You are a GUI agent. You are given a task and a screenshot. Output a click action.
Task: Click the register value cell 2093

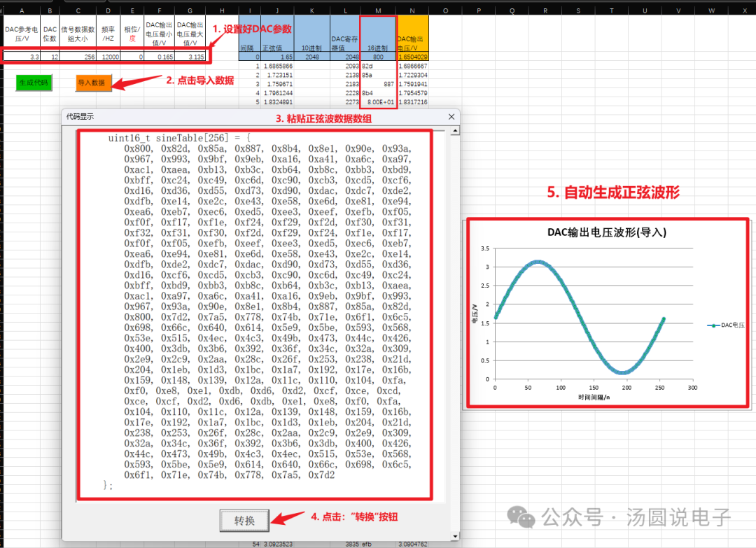(345, 66)
